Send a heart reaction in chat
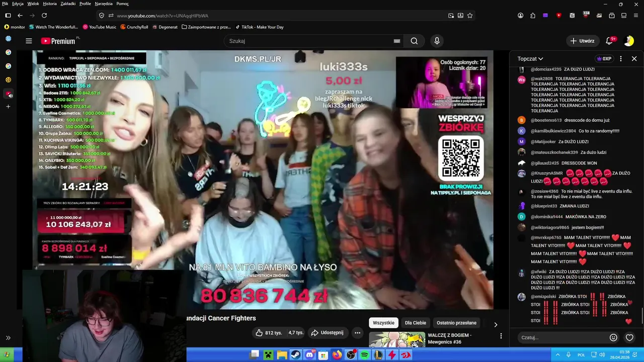The width and height of the screenshot is (644, 362). 629,337
